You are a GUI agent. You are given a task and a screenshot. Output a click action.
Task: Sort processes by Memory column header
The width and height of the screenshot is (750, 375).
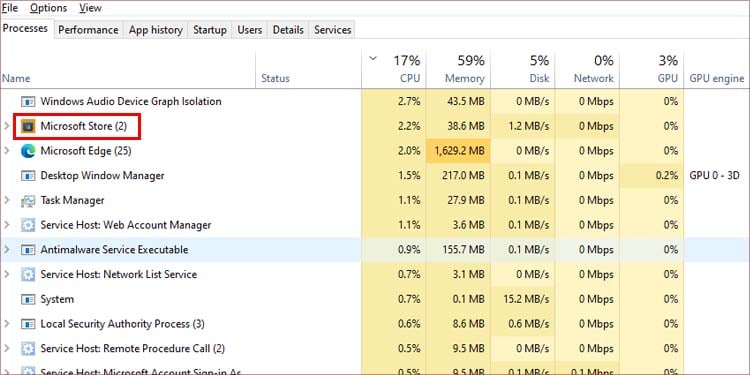458,69
